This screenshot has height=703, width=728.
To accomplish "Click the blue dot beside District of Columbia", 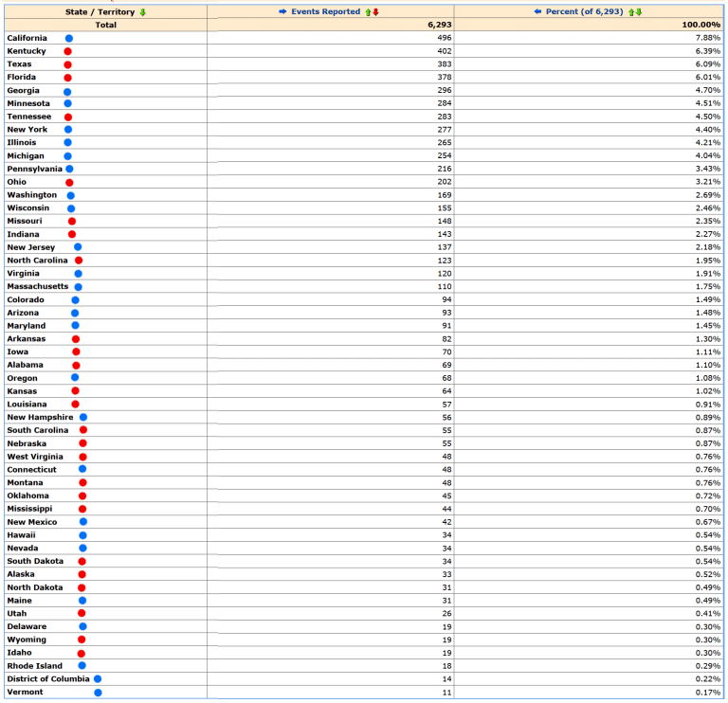I will click(98, 679).
